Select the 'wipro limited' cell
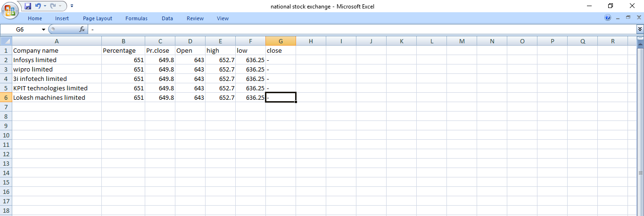 (x=57, y=69)
